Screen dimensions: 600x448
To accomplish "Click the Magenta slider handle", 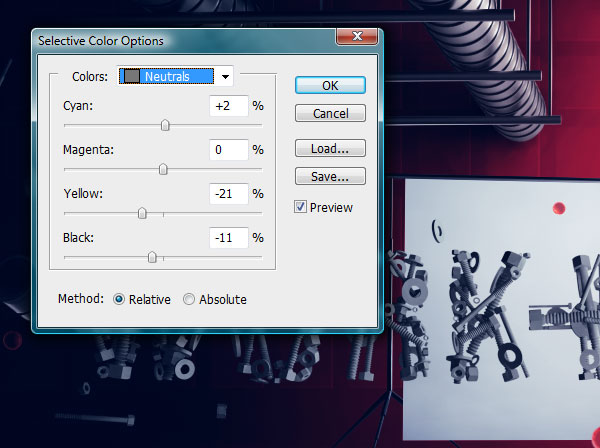I will pyautogui.click(x=163, y=169).
